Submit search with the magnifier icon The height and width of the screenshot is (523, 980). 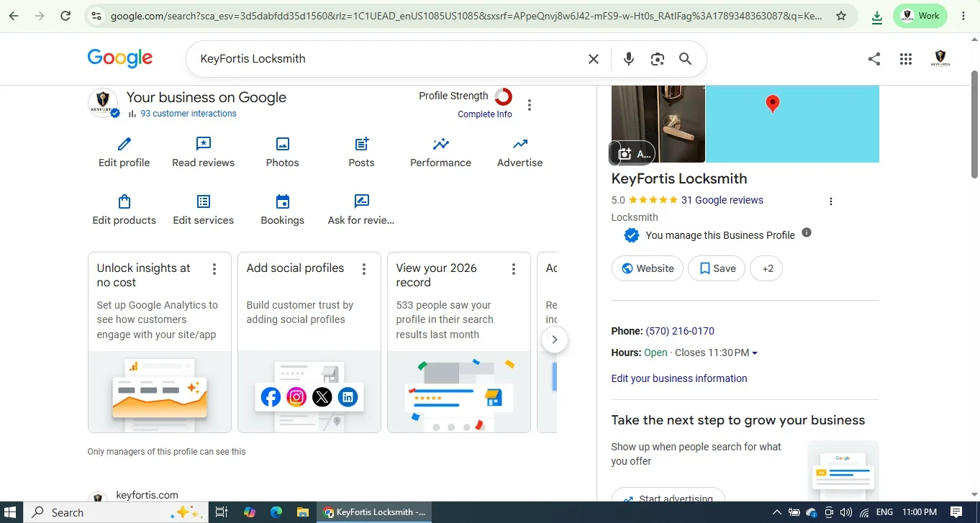click(686, 59)
